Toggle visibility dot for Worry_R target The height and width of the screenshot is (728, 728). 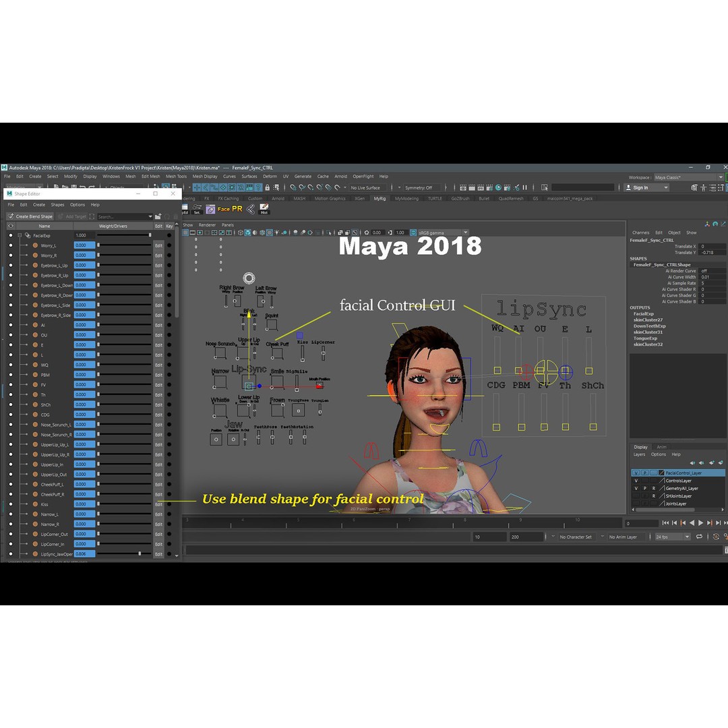tap(11, 255)
